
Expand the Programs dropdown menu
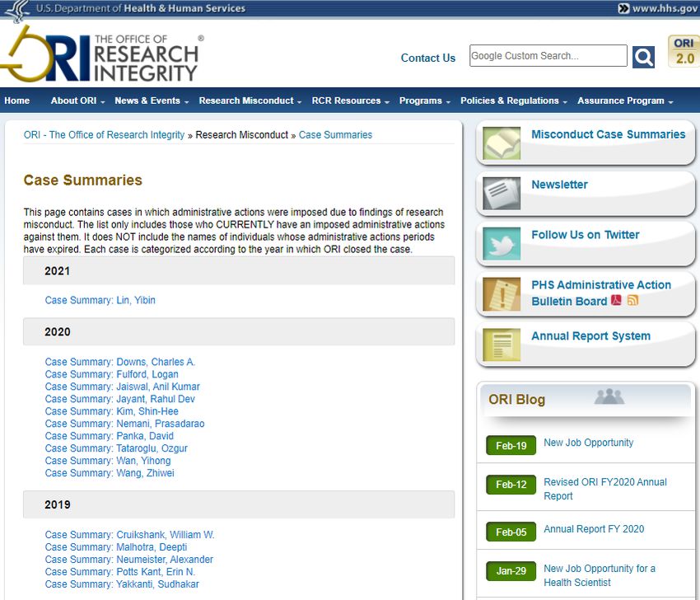point(425,101)
